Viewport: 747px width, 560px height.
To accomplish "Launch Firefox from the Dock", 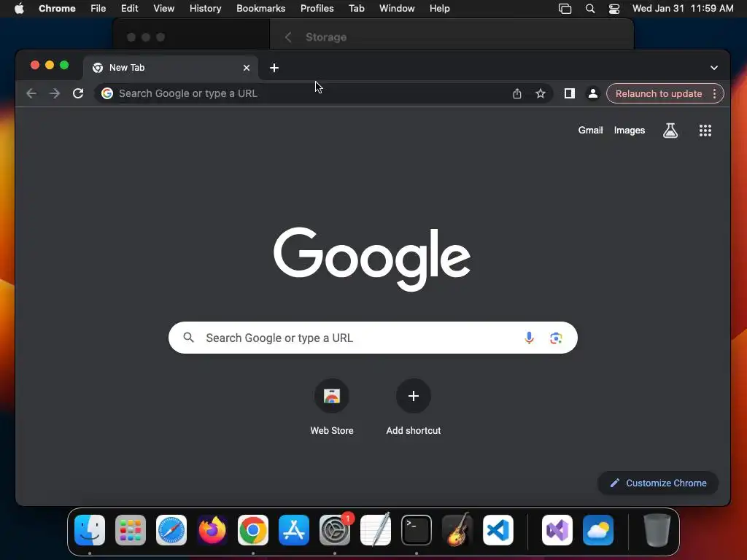I will pos(212,530).
